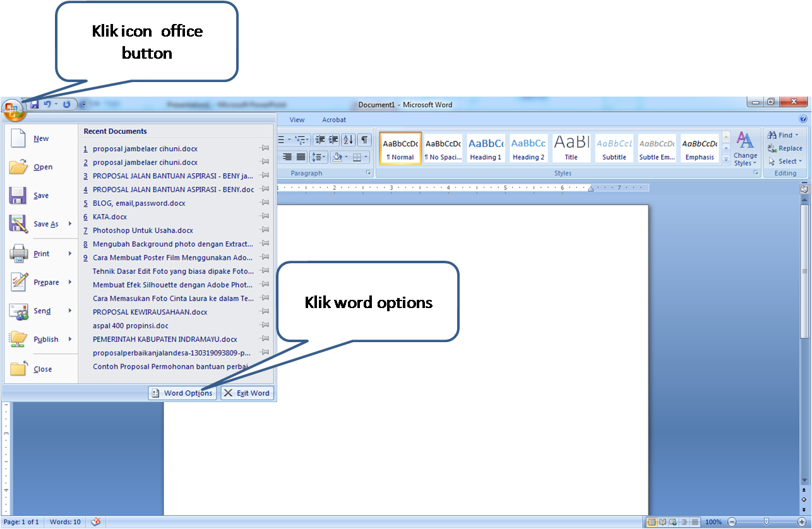This screenshot has width=812, height=529.
Task: Open the Select dropdown in Editing group
Action: [785, 162]
